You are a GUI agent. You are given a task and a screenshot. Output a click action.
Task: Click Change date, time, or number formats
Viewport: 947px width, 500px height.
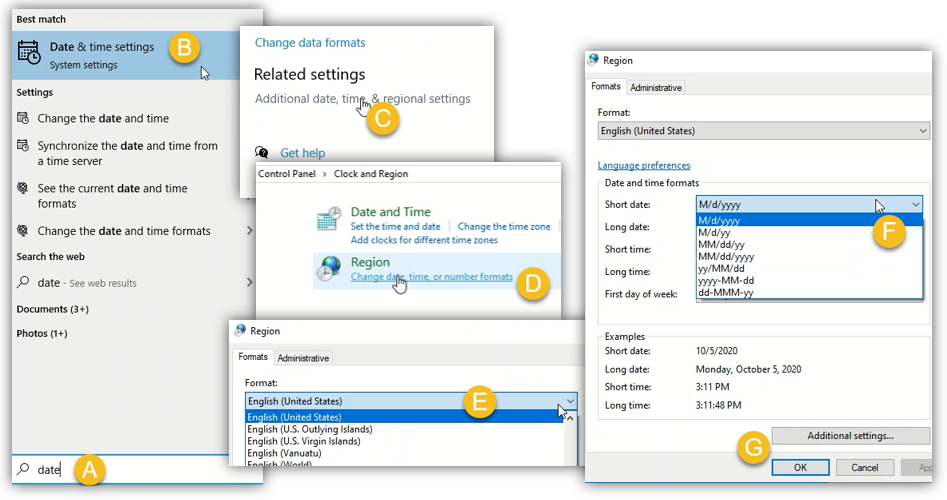[432, 277]
